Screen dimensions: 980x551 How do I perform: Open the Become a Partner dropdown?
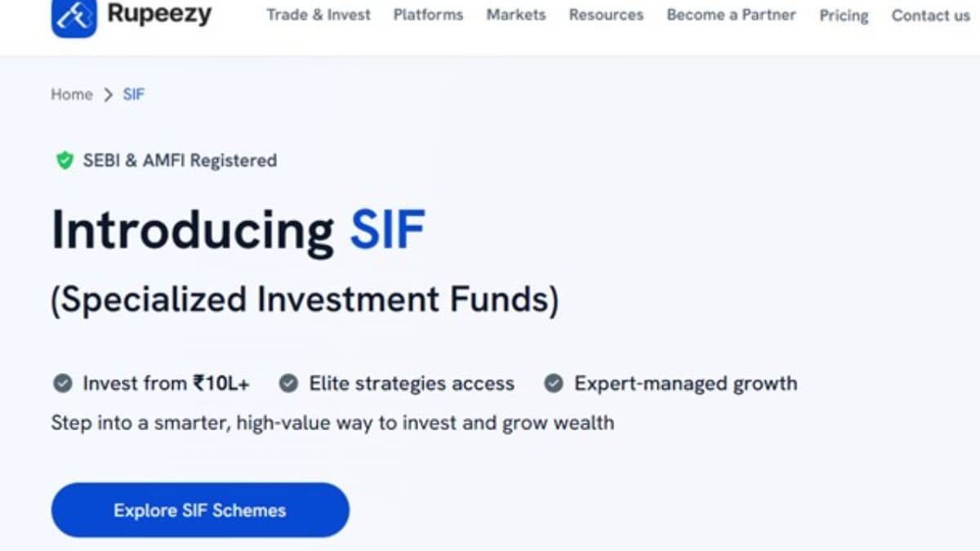[x=731, y=15]
